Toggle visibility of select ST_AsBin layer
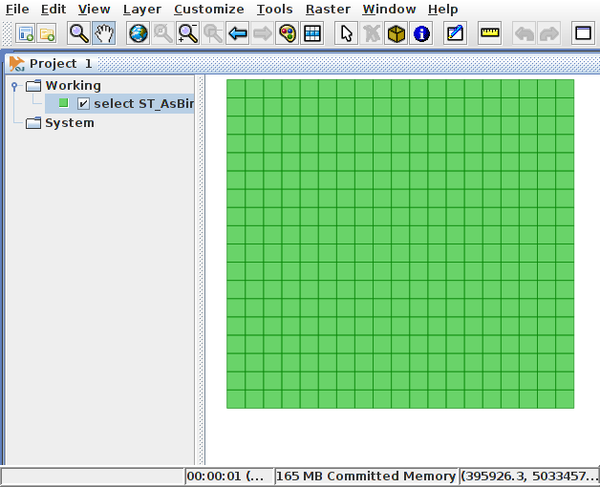 coord(84,104)
